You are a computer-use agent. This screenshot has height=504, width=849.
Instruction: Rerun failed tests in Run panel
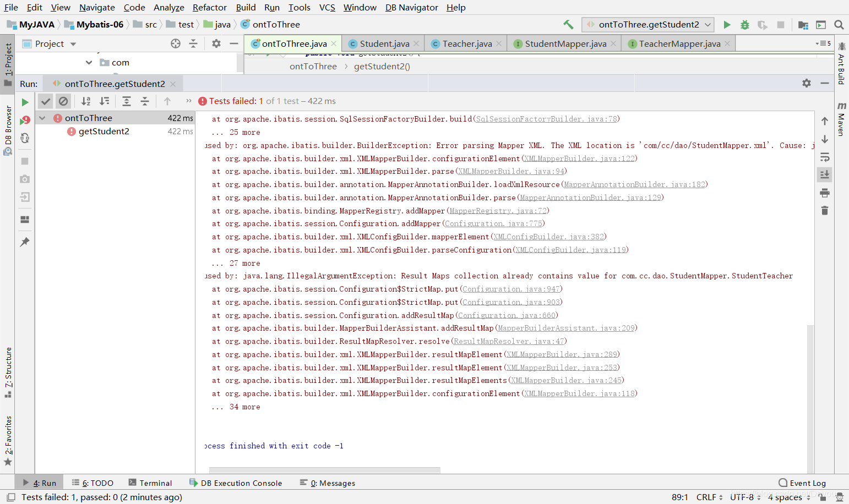[x=25, y=120]
